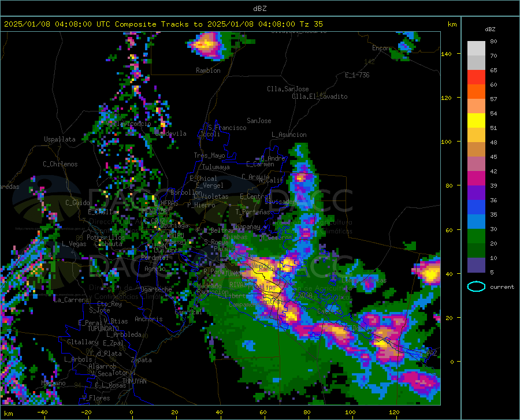The height and width of the screenshot is (420, 520).
Task: Select the 'Tulumaya' map label
Action: coord(216,167)
